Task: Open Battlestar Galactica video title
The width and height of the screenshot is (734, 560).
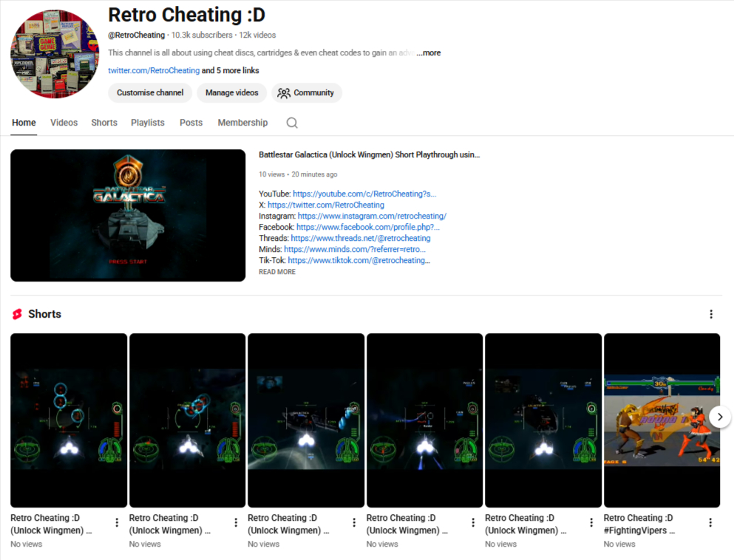Action: (370, 155)
